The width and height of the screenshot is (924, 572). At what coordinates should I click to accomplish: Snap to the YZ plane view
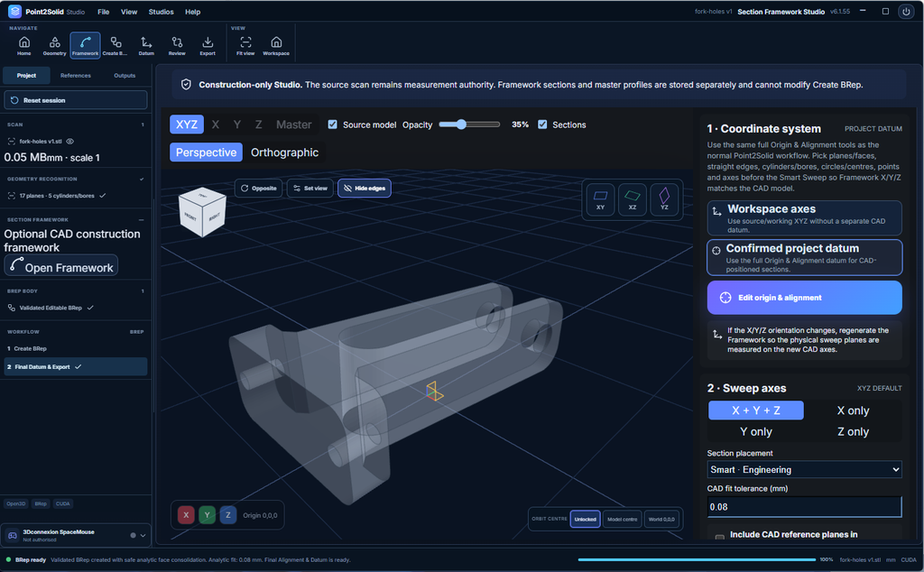click(664, 199)
